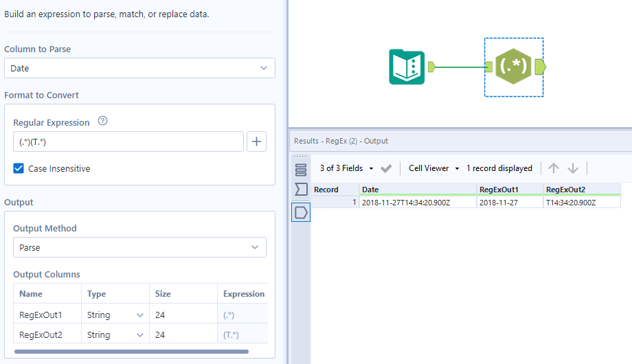Screen dimensions: 632x364
Task: Open the Cell Viewer menu
Action: (x=433, y=168)
